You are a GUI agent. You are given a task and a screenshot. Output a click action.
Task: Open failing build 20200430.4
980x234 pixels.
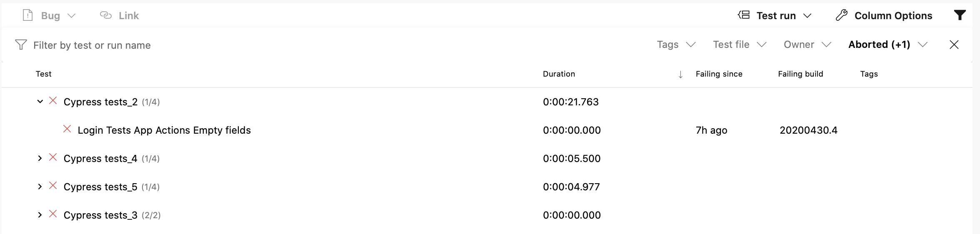(x=808, y=130)
